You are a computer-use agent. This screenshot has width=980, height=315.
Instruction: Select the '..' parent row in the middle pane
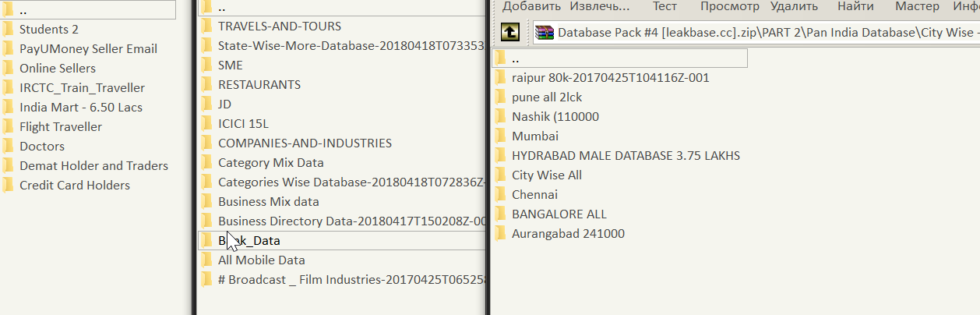[x=343, y=7]
